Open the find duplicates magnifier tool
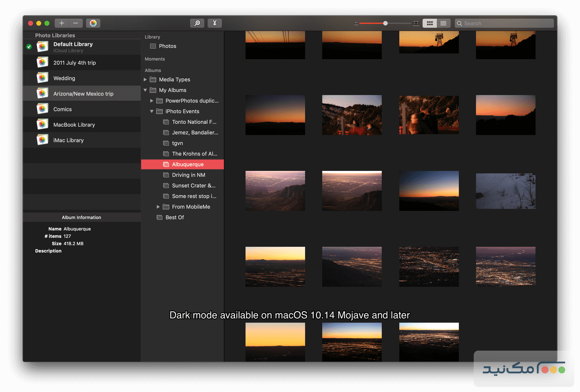 [x=197, y=23]
